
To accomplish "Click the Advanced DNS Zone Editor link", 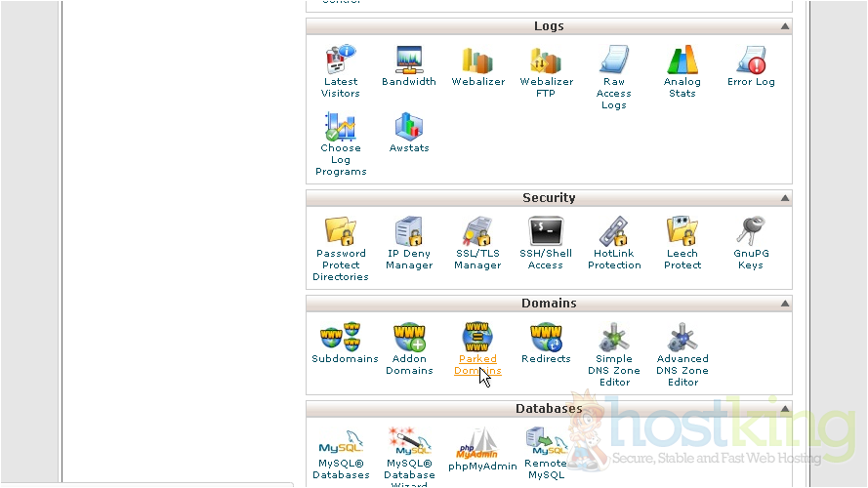I will click(682, 370).
